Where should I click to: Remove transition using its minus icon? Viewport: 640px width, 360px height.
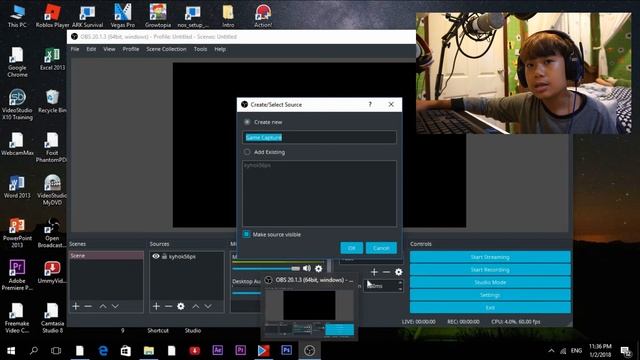(386, 272)
